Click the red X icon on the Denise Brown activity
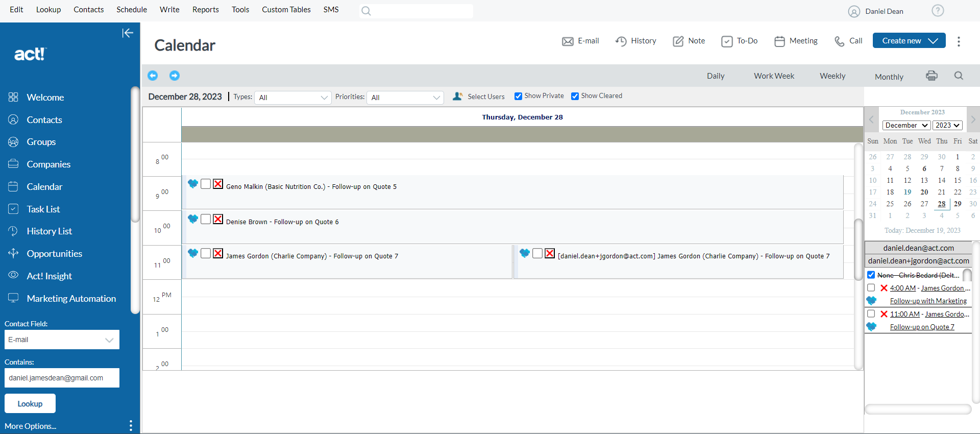980x434 pixels. (x=218, y=219)
